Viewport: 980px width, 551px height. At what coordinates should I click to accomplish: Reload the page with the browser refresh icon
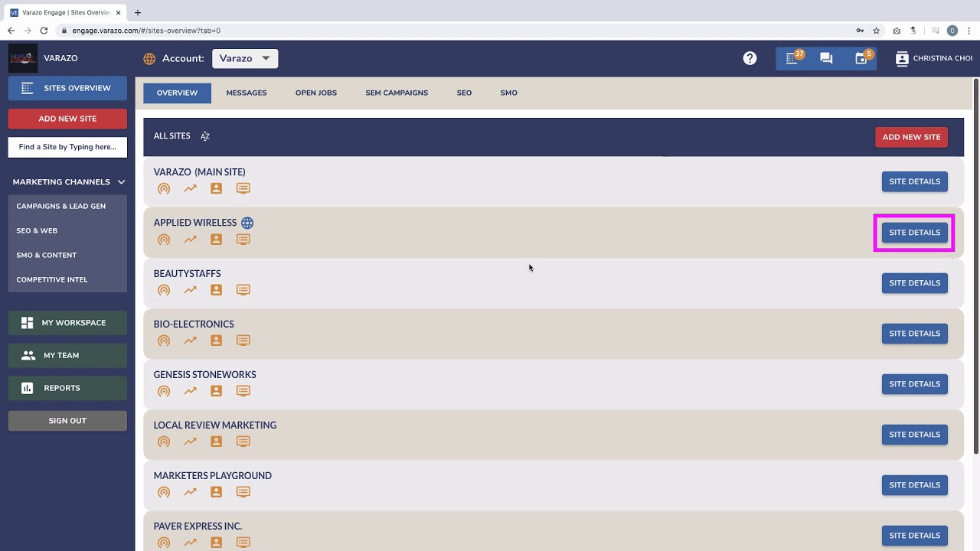[x=44, y=31]
